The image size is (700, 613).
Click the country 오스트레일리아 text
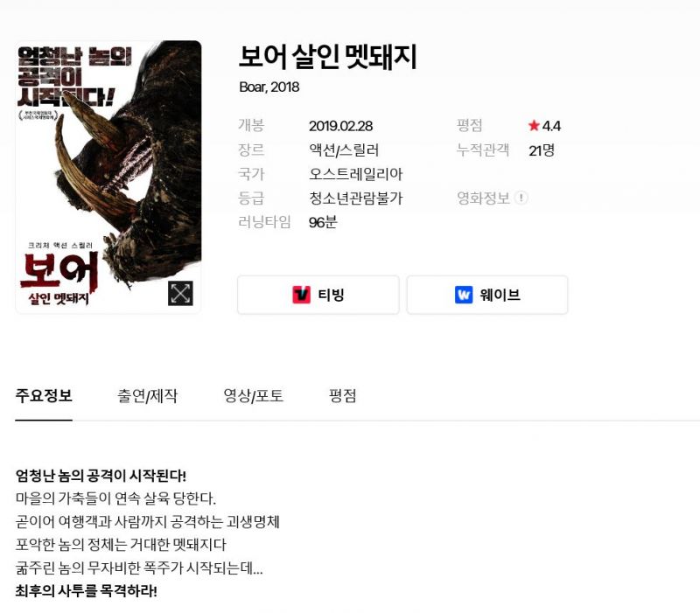(356, 174)
